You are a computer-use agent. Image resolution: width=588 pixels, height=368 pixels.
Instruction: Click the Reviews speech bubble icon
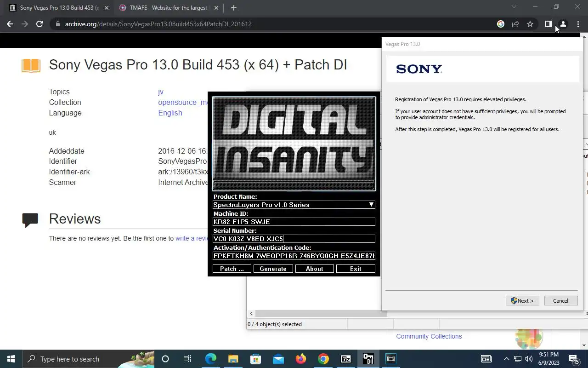(30, 220)
